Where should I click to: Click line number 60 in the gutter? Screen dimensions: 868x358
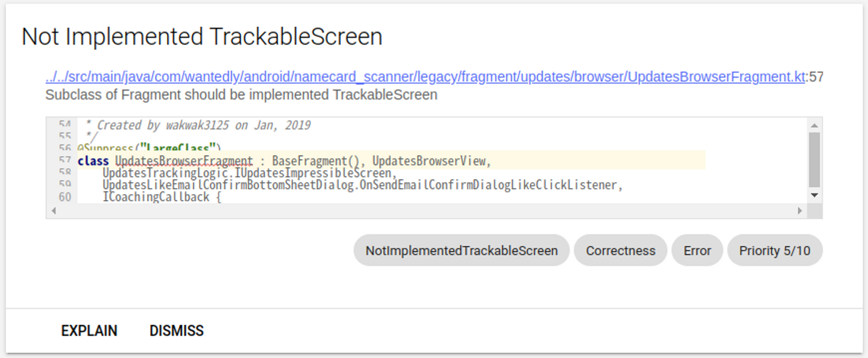(x=64, y=197)
